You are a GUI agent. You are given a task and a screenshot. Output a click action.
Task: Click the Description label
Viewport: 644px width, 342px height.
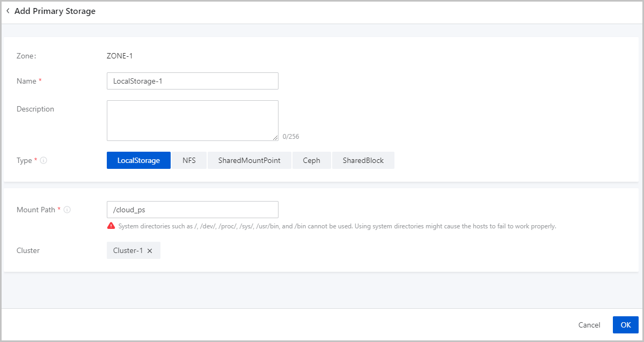pyautogui.click(x=35, y=109)
